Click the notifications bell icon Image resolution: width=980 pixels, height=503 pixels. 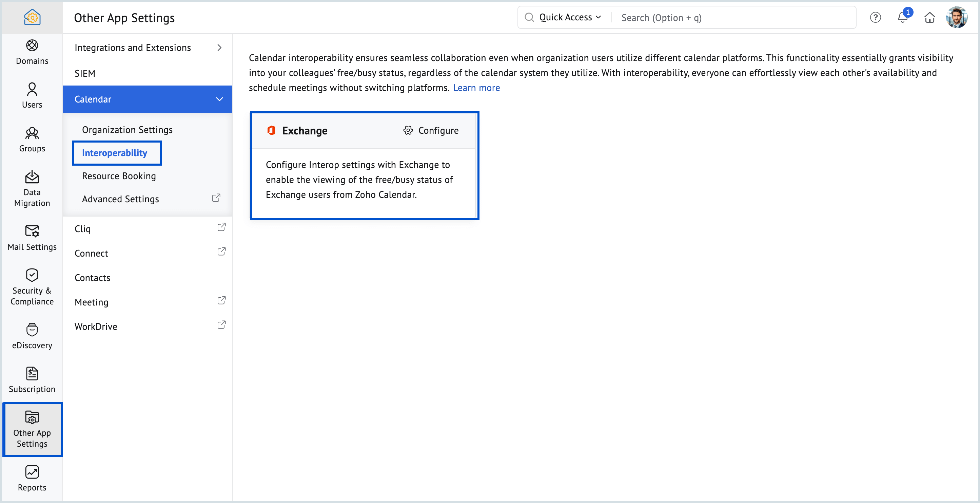(x=902, y=18)
